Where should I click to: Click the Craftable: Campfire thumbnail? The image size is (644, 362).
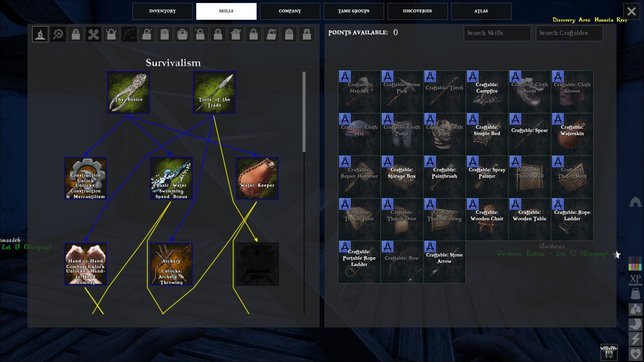click(x=487, y=92)
